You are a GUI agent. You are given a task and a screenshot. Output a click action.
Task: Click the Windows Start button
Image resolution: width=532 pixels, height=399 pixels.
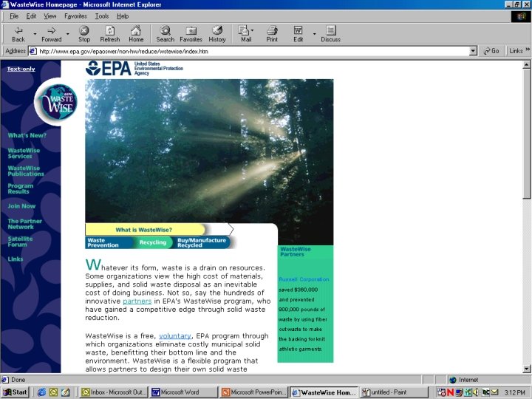(16, 392)
